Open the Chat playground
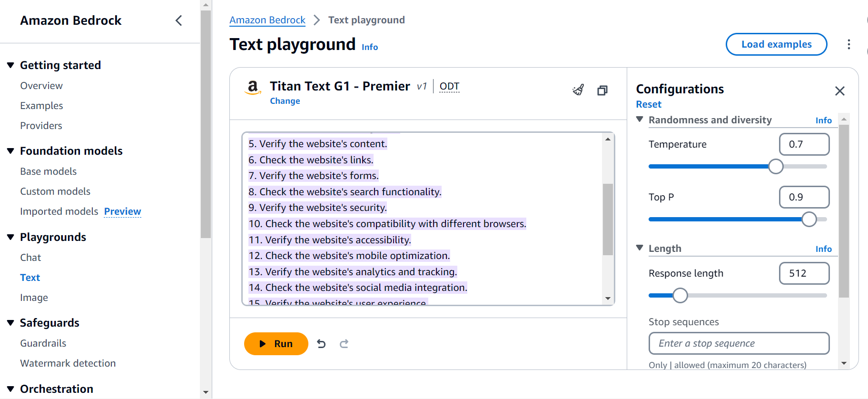This screenshot has width=868, height=399. pyautogui.click(x=30, y=258)
